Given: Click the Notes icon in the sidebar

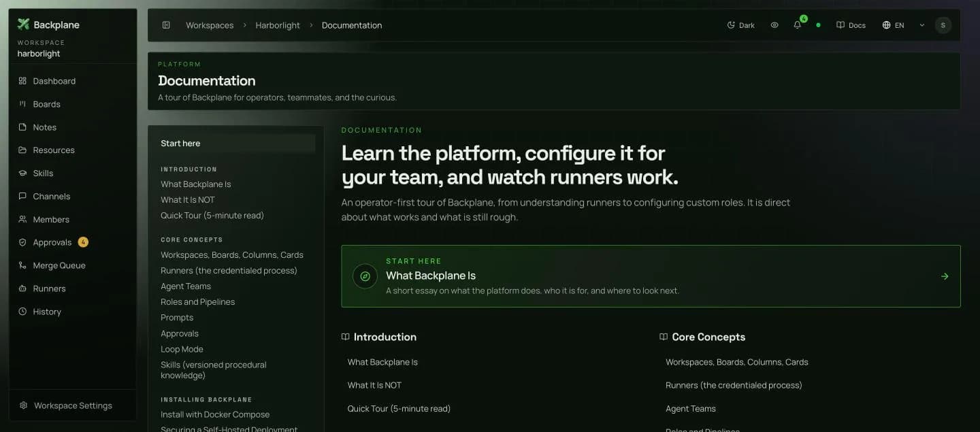Looking at the screenshot, I should (x=22, y=127).
